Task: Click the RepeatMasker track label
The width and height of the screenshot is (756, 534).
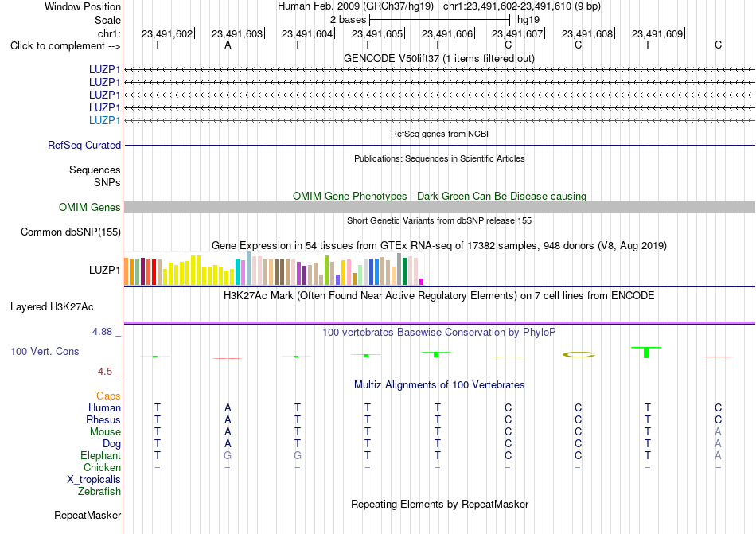Action: 88,515
